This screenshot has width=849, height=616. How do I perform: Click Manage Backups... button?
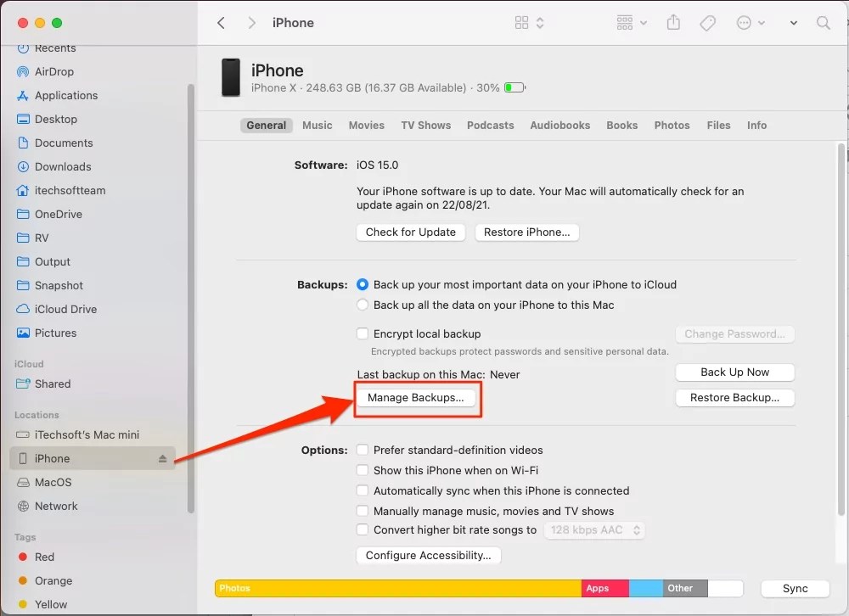point(416,398)
